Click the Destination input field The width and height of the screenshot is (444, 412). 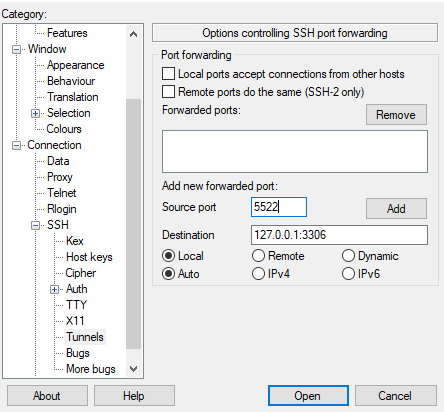pyautogui.click(x=339, y=235)
